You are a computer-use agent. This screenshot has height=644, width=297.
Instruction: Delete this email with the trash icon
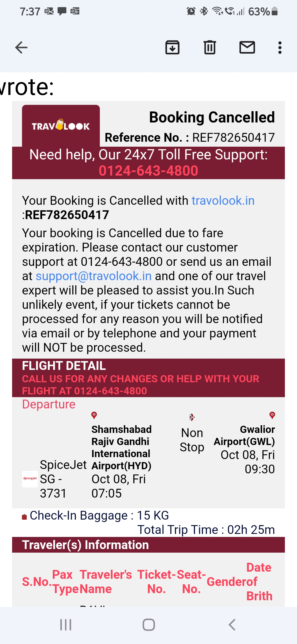point(210,48)
